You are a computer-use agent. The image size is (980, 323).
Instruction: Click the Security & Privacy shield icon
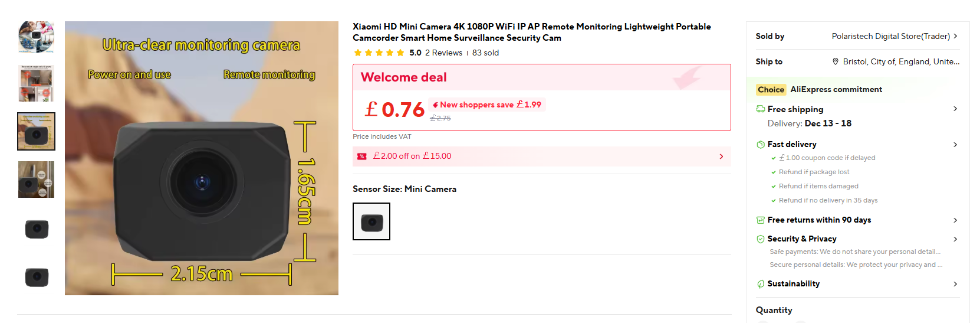(x=761, y=239)
